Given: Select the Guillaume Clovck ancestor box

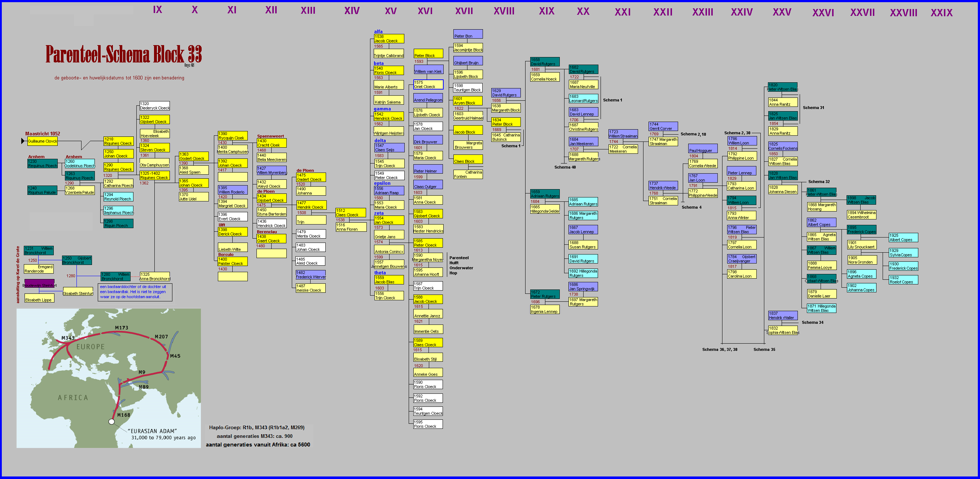Looking at the screenshot, I should pyautogui.click(x=42, y=141).
